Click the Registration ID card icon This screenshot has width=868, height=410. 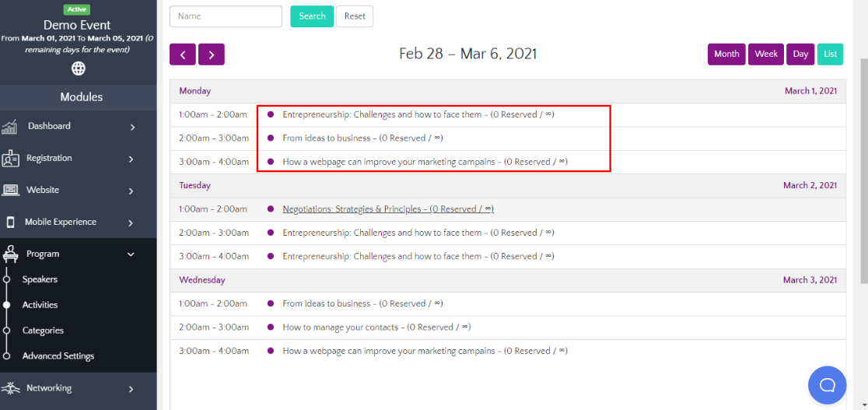(10, 159)
